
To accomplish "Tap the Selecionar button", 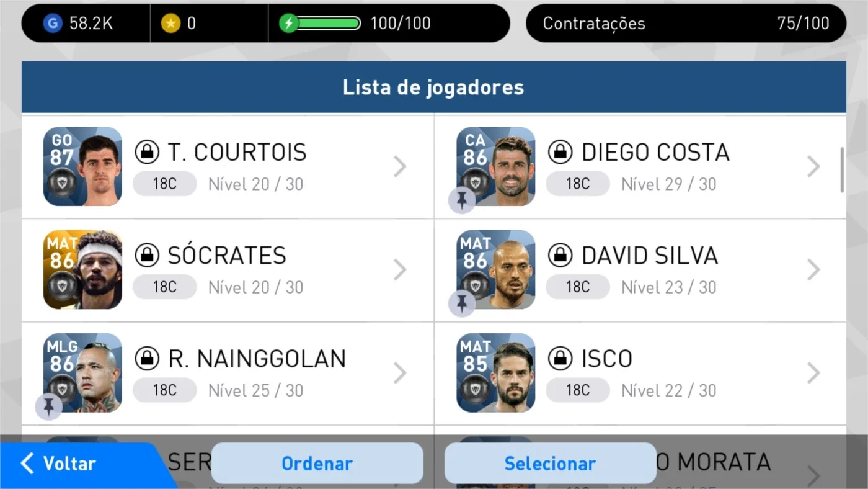I will (550, 463).
